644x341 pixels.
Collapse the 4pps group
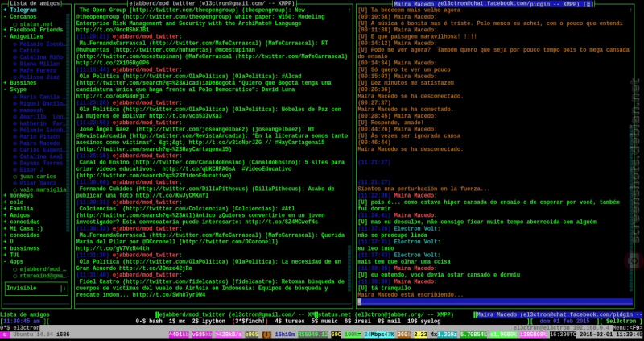[x=6, y=262]
